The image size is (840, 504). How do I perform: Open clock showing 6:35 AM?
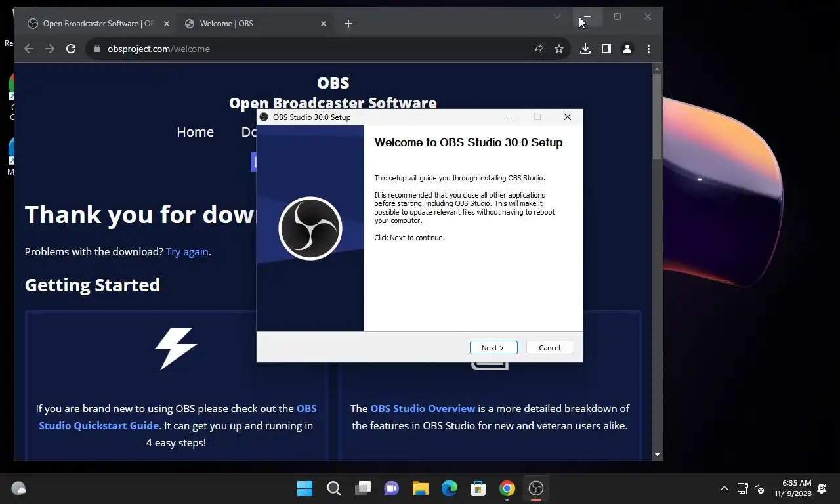click(793, 488)
